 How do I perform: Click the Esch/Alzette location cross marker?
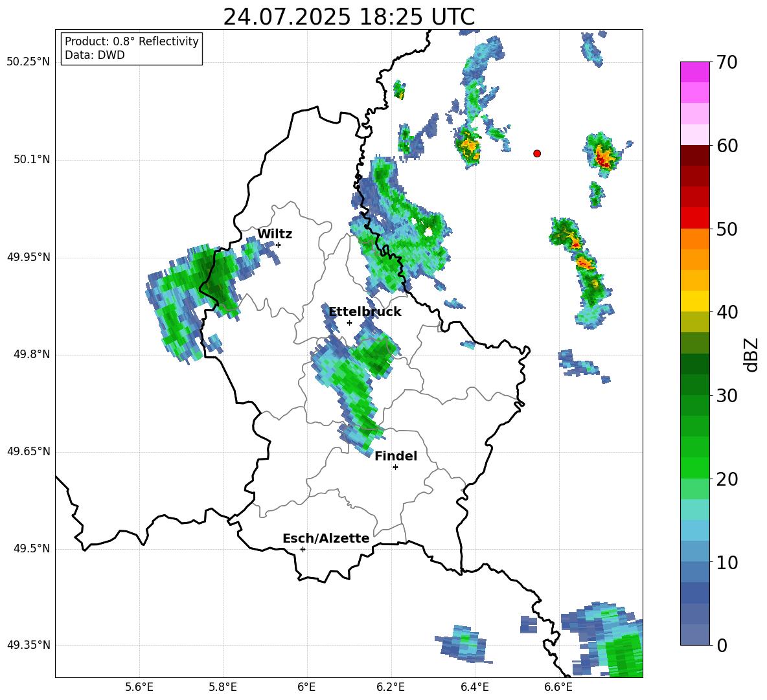click(x=303, y=549)
